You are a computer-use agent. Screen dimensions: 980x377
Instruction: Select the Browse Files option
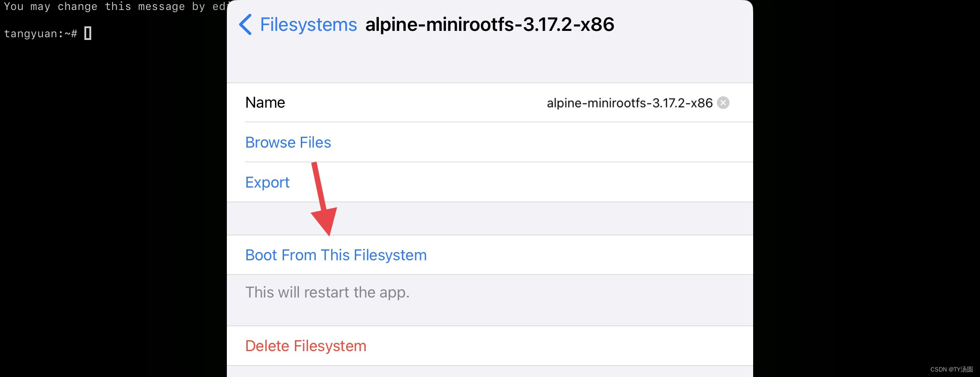tap(288, 142)
